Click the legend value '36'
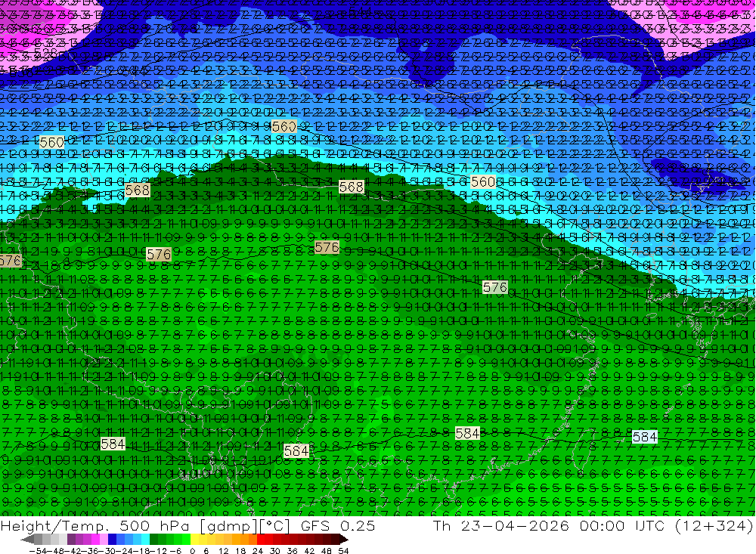756x554 pixels. coord(292,551)
